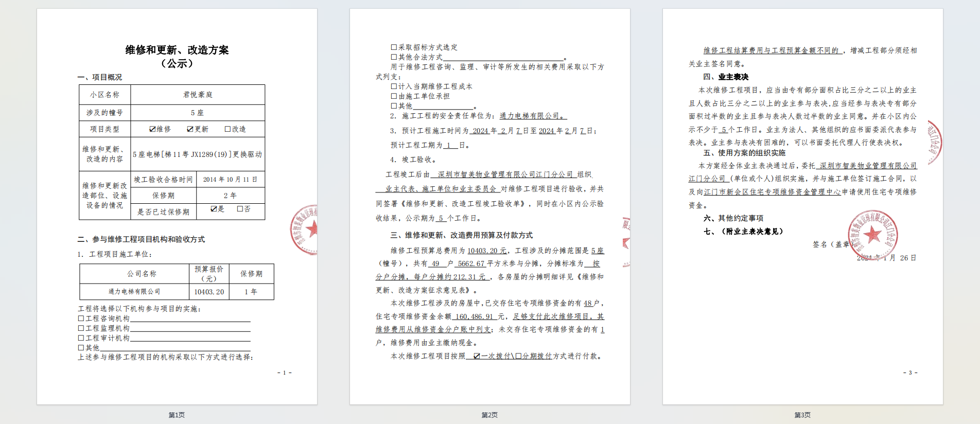The height and width of the screenshot is (424, 980).
Task: Select the 第3页 page label
Action: tap(802, 415)
